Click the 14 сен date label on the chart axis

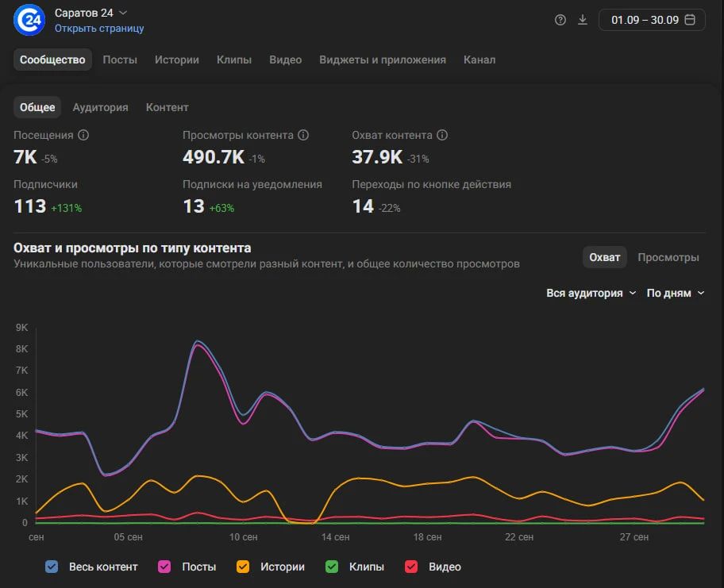click(336, 536)
